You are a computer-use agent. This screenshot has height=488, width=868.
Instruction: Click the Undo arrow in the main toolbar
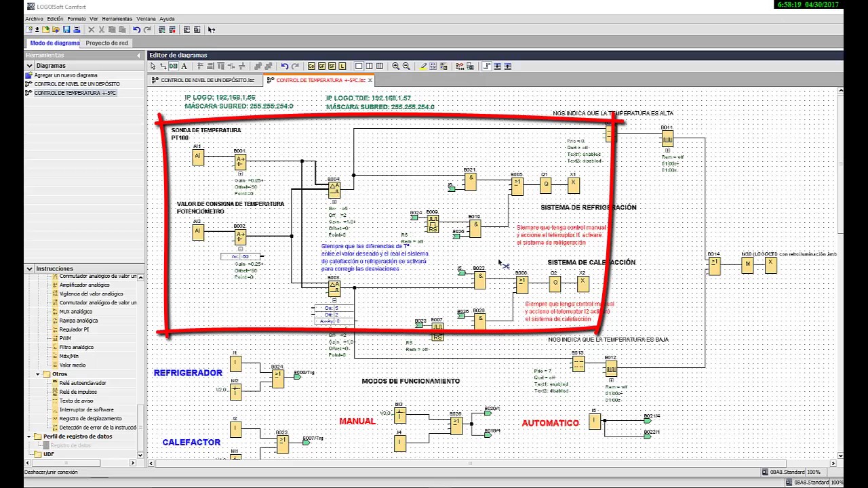pyautogui.click(x=136, y=30)
